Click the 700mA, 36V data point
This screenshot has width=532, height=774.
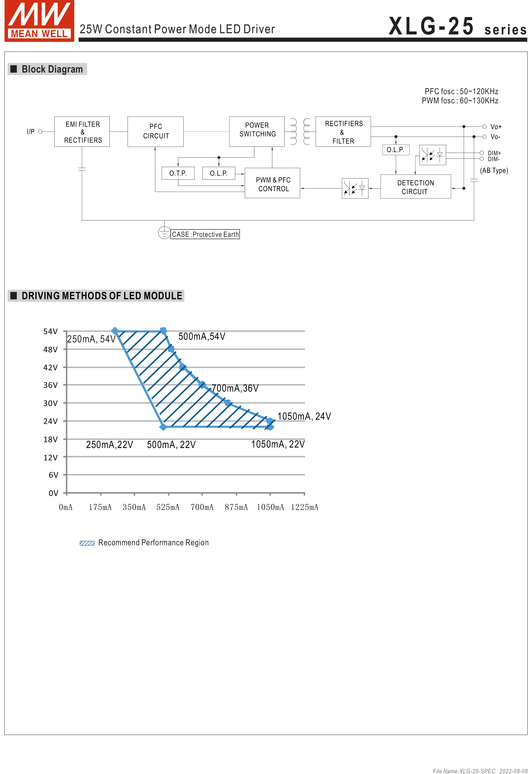(202, 385)
